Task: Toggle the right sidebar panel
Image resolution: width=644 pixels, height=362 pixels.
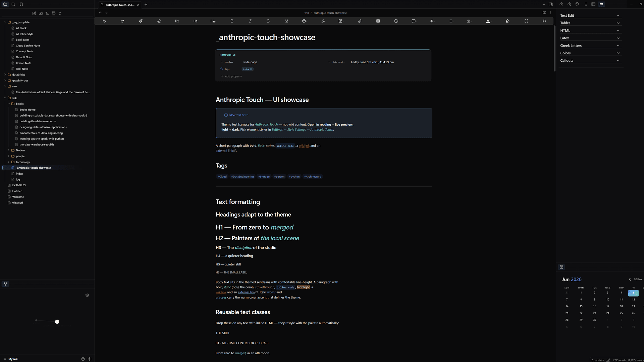Action: (x=551, y=4)
